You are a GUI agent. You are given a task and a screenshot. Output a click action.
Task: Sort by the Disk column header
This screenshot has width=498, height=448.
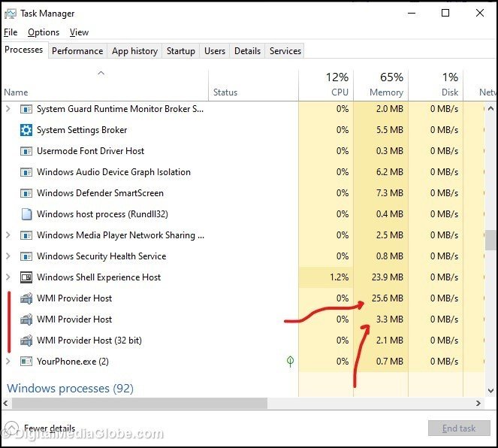[436, 85]
